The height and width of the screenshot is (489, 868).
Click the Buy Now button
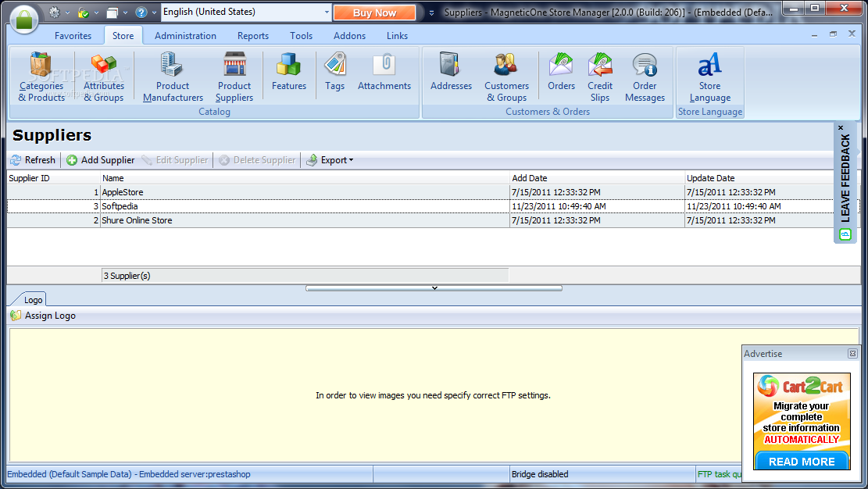[x=375, y=12]
